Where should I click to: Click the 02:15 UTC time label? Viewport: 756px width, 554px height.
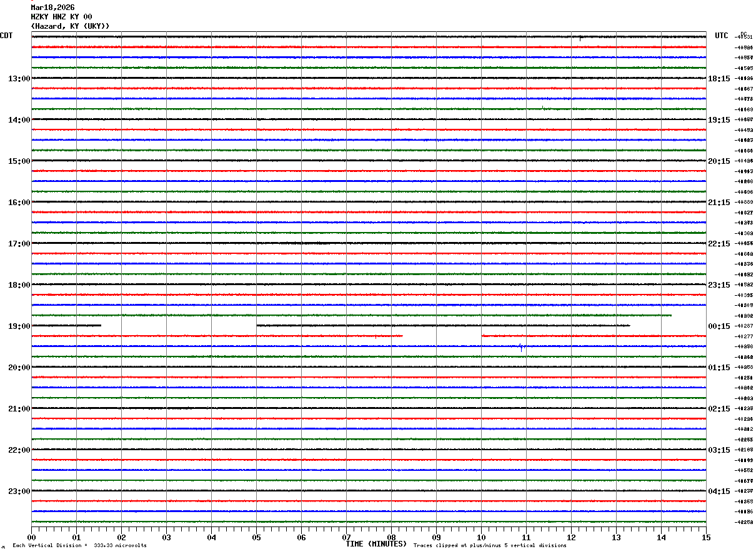coord(719,409)
